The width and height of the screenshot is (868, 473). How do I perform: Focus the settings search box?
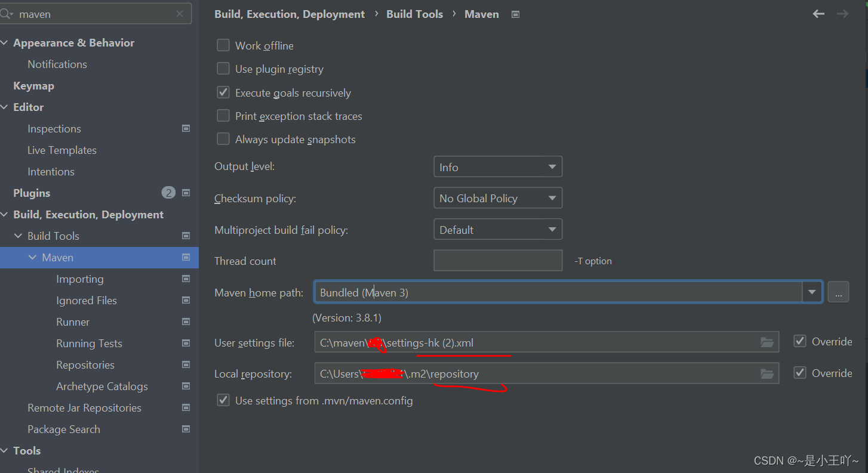pos(96,14)
